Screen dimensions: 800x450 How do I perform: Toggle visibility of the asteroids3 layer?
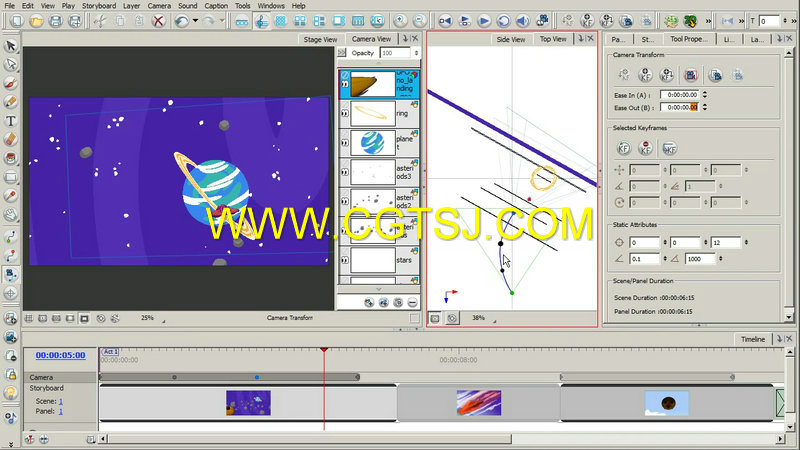(x=345, y=172)
